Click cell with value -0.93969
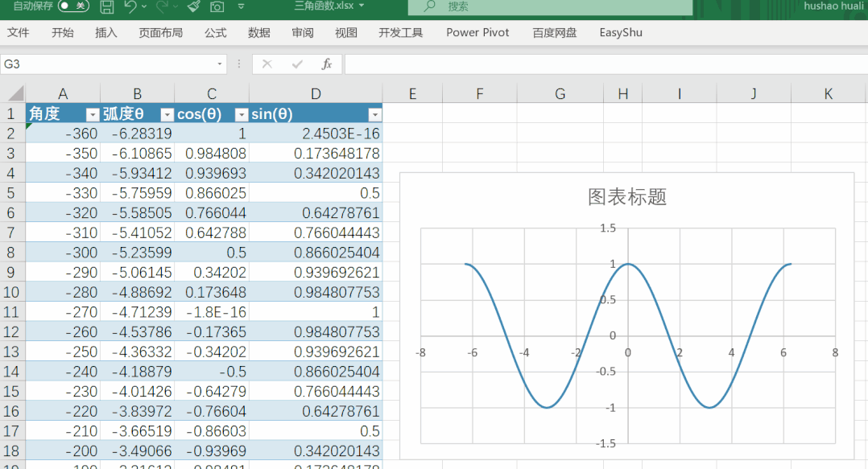This screenshot has width=868, height=469. point(212,450)
